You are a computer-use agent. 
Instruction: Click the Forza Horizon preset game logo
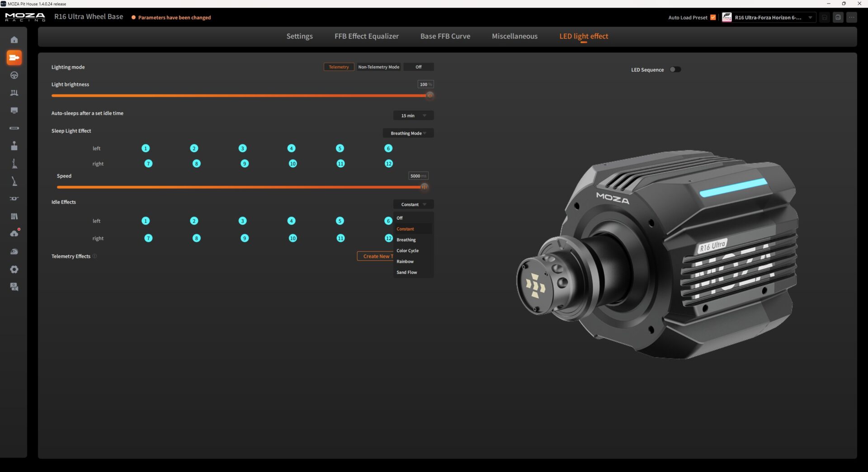(x=727, y=18)
